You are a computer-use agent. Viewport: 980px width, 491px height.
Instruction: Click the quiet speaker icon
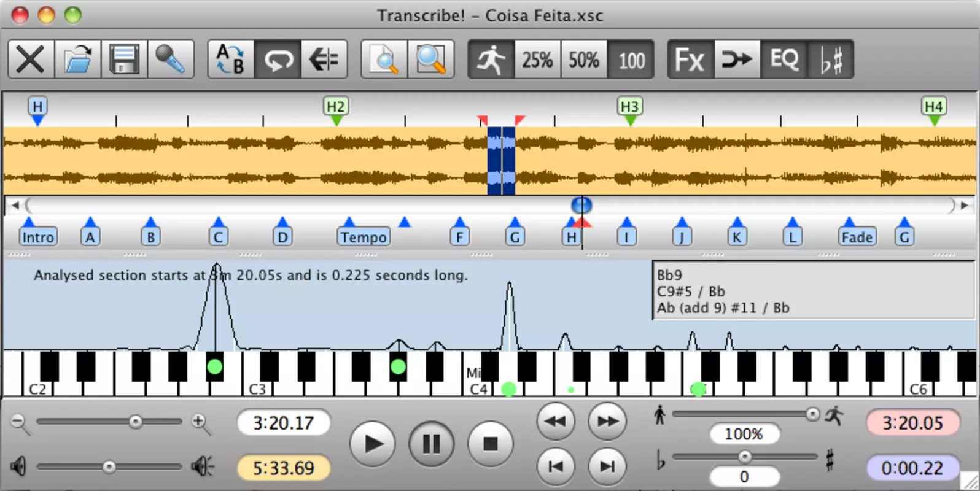point(18,467)
